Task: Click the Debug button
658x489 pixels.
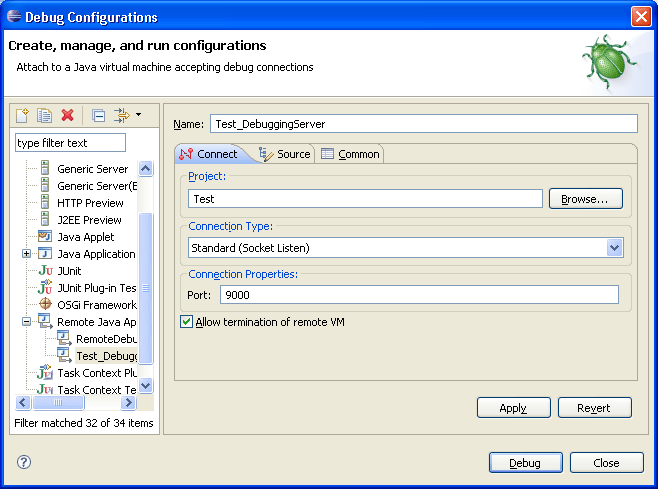Action: (x=525, y=463)
